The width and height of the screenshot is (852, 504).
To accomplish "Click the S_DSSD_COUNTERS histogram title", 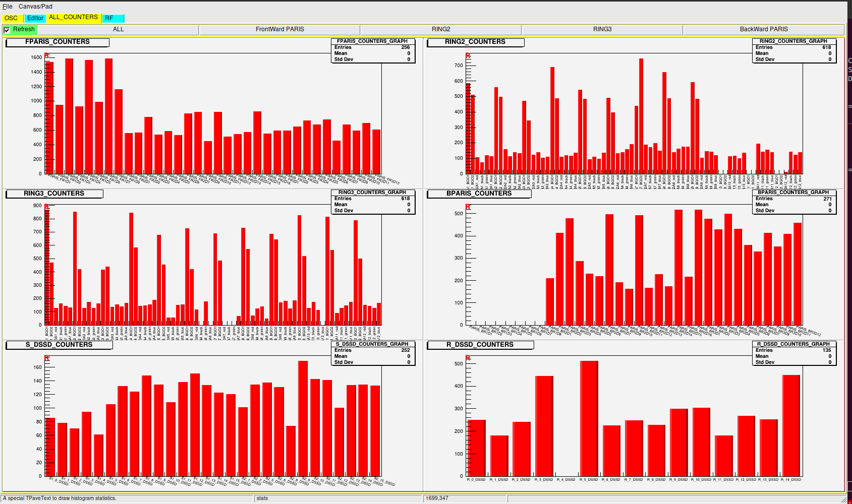I will (59, 345).
